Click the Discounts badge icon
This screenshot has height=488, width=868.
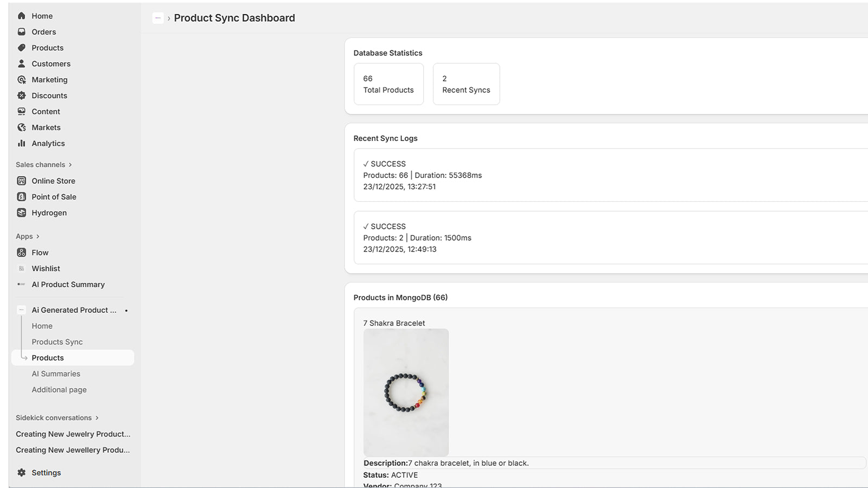(22, 95)
